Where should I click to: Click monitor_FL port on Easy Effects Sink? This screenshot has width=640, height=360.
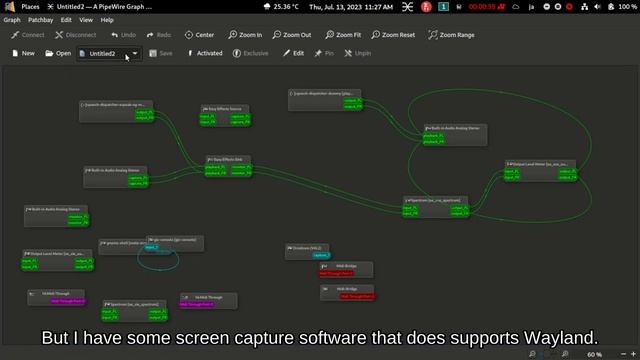[241, 167]
